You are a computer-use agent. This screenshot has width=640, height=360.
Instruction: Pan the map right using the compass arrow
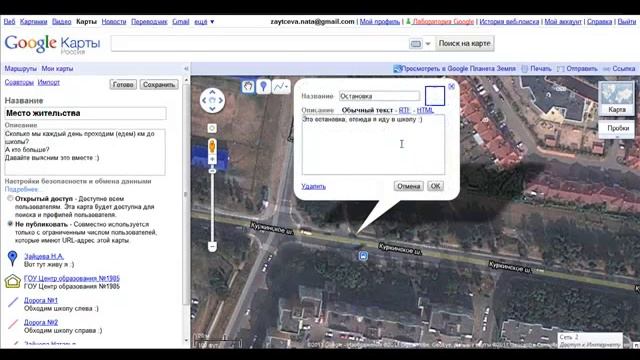click(x=221, y=100)
